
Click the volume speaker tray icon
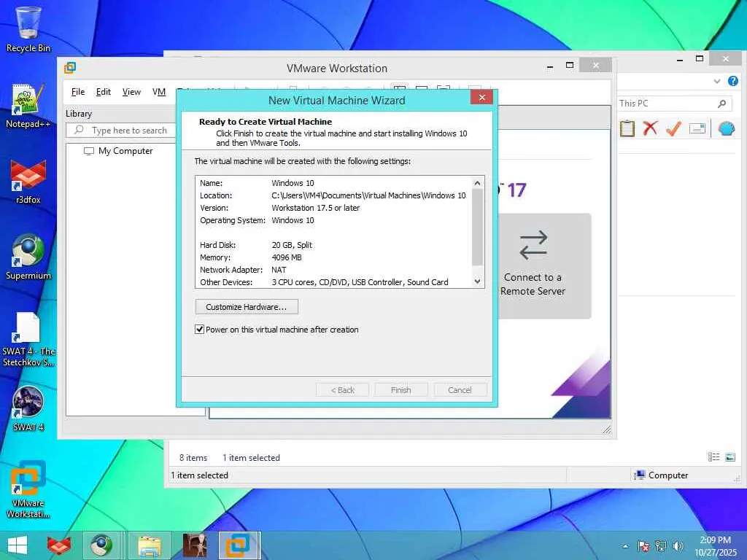678,546
